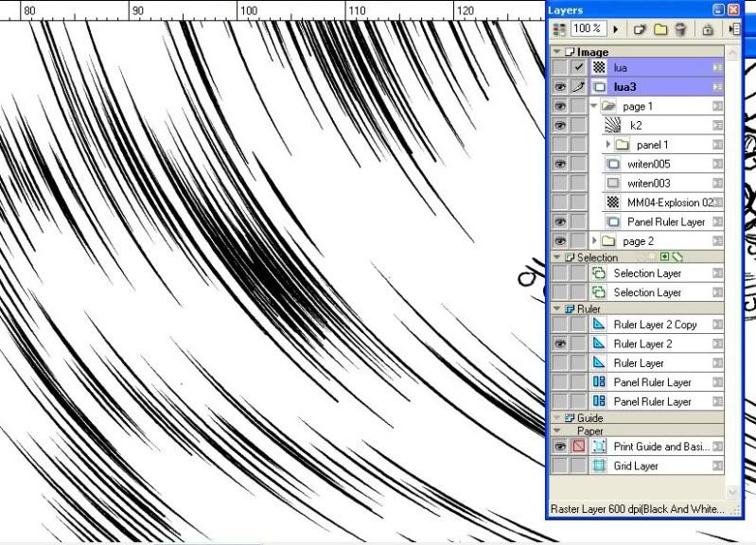Click the k2 layer thumbnail

[x=613, y=125]
